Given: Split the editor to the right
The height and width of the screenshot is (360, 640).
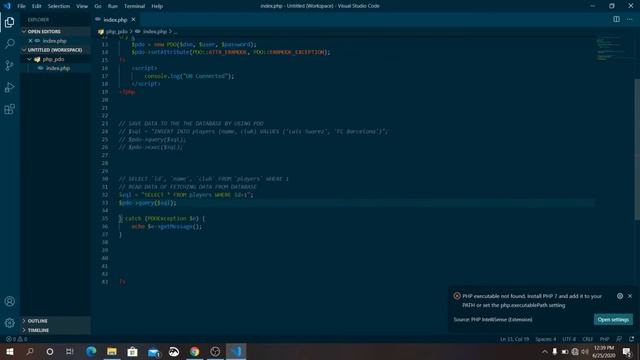Looking at the screenshot, I should coord(616,19).
